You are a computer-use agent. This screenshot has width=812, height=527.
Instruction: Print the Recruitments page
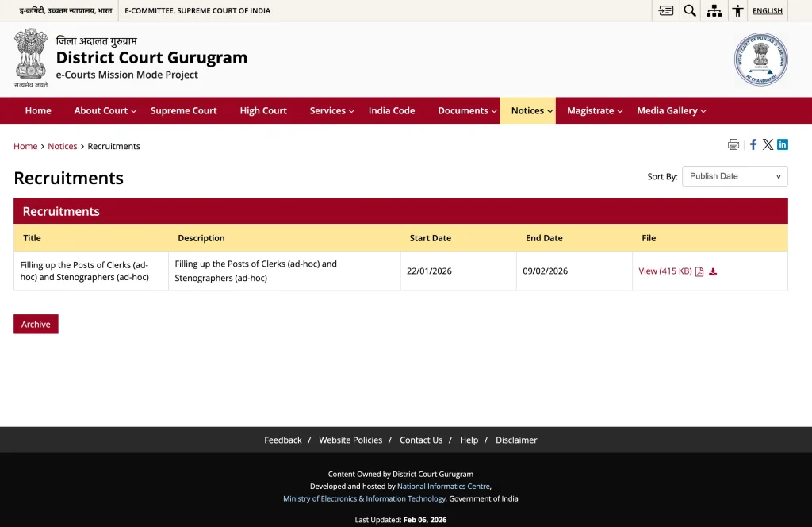[733, 144]
